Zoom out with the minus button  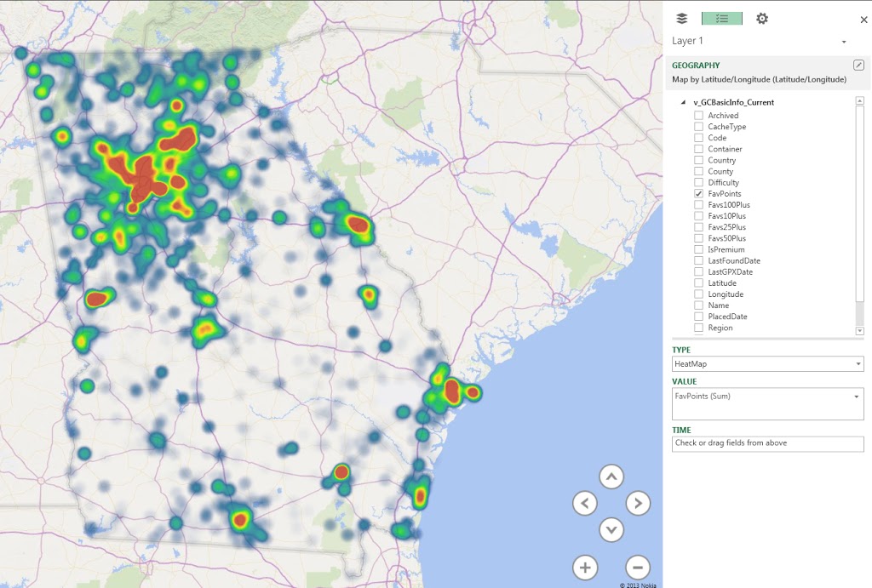tap(637, 567)
